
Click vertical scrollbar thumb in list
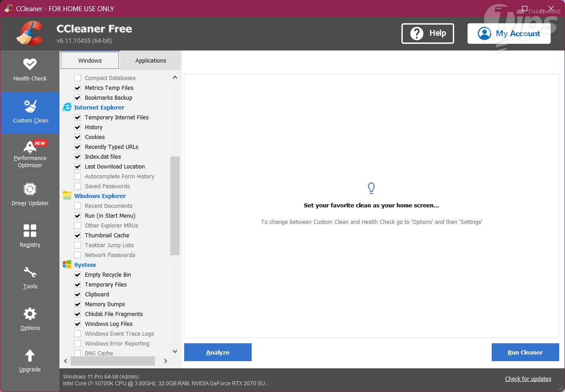coord(175,206)
